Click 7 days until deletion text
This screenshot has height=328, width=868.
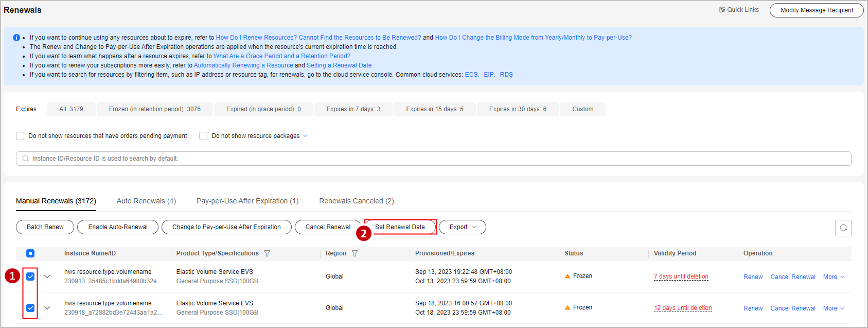click(x=681, y=277)
